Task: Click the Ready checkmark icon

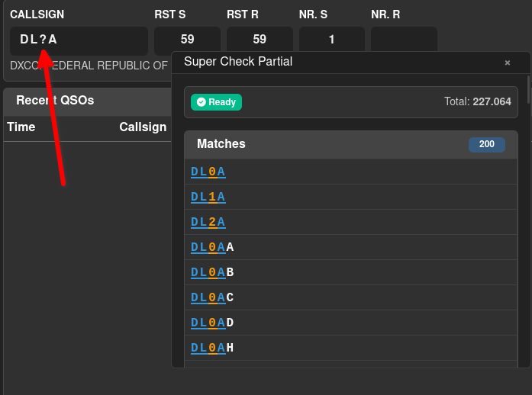Action: [x=202, y=102]
